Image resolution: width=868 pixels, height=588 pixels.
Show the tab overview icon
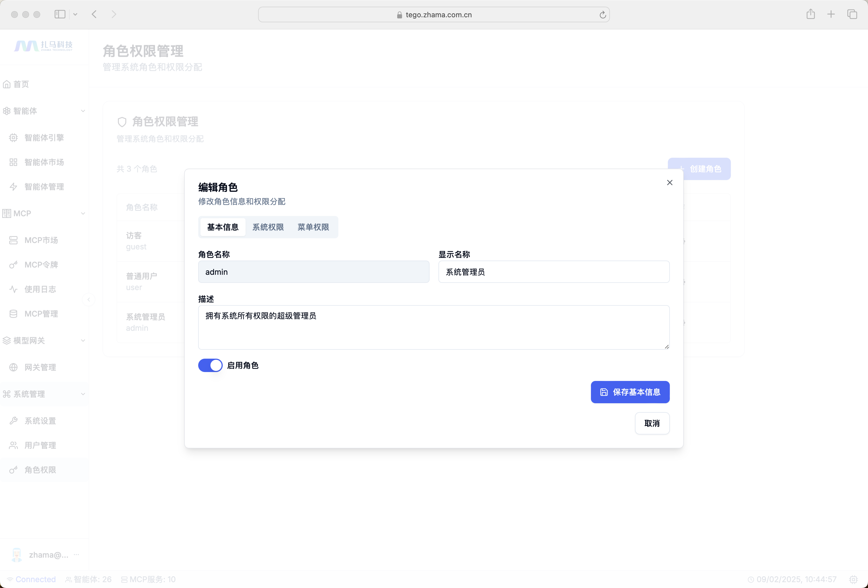click(852, 14)
